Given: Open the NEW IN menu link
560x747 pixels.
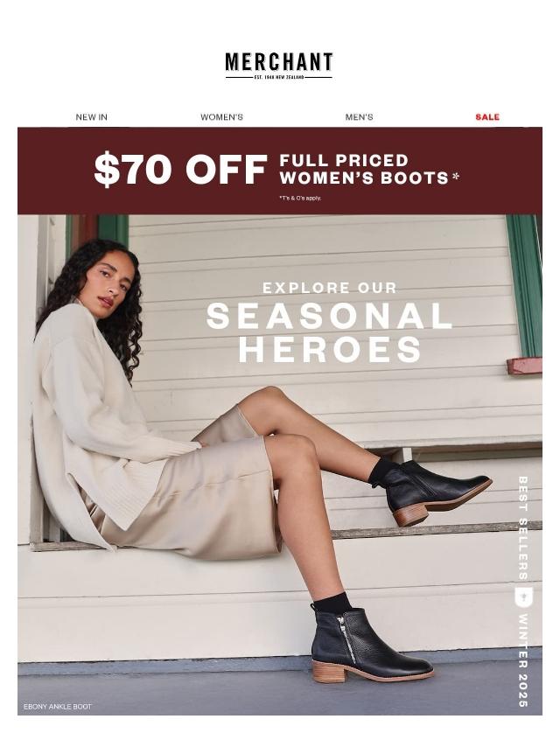Looking at the screenshot, I should (92, 117).
